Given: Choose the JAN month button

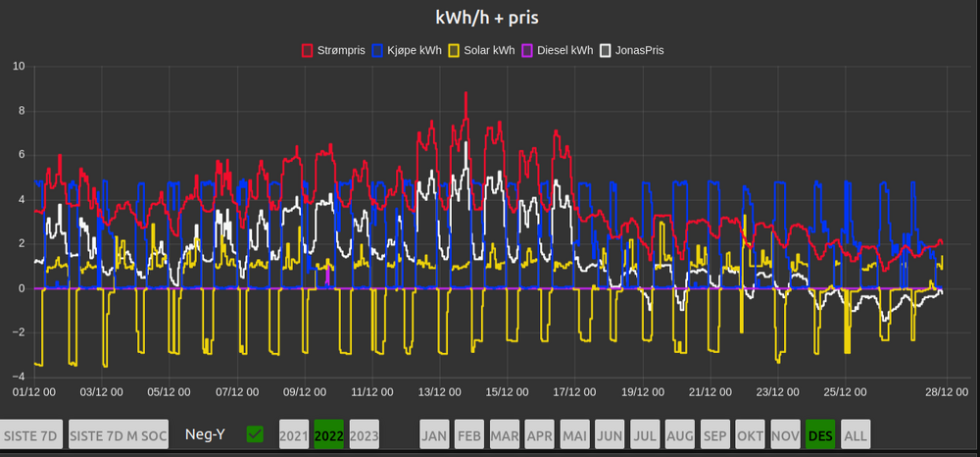Looking at the screenshot, I should pyautogui.click(x=435, y=434).
